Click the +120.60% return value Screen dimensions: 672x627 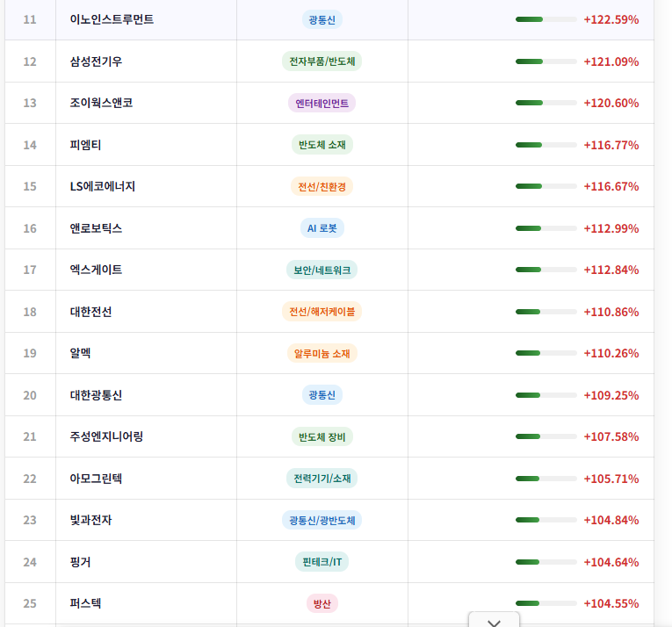611,103
